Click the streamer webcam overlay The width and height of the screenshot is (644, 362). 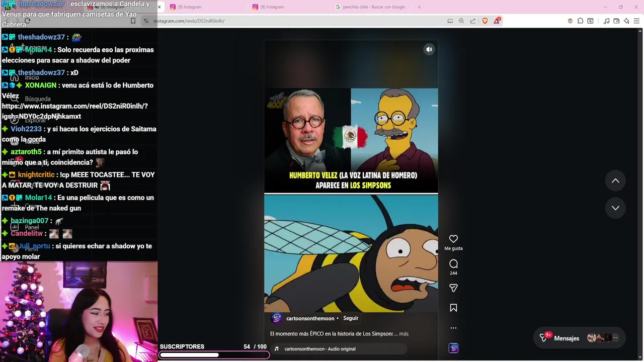click(78, 312)
